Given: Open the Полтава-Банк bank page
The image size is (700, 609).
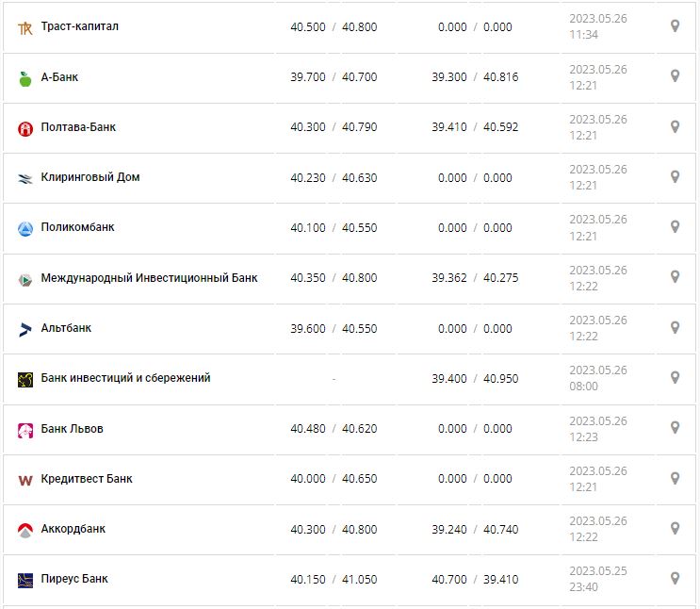Looking at the screenshot, I should pyautogui.click(x=78, y=126).
